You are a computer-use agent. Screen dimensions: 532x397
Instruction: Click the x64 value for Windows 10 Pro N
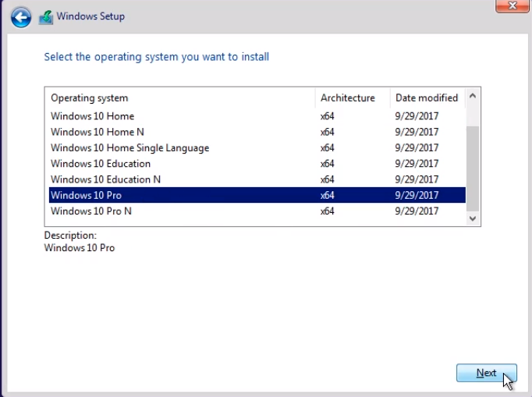coord(327,211)
